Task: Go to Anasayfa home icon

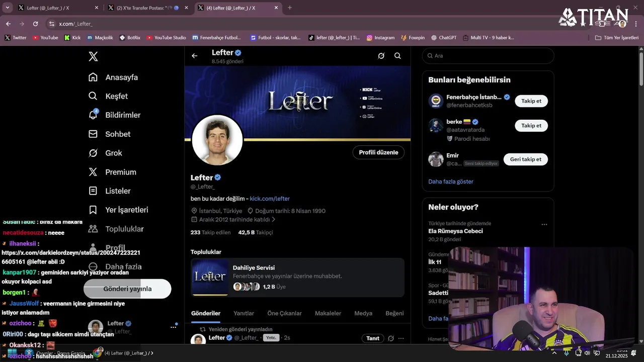Action: (93, 77)
